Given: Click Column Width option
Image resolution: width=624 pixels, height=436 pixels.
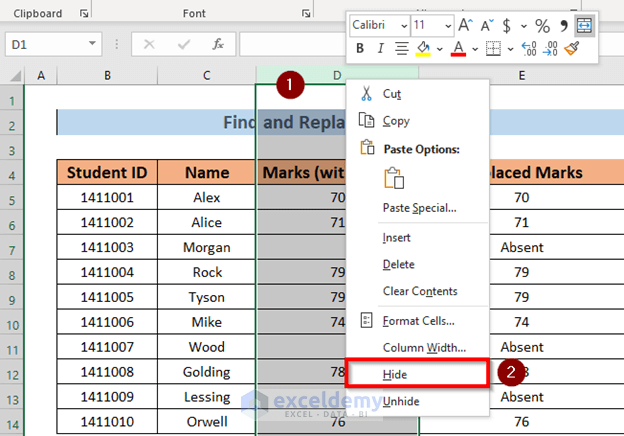Looking at the screenshot, I should (424, 347).
